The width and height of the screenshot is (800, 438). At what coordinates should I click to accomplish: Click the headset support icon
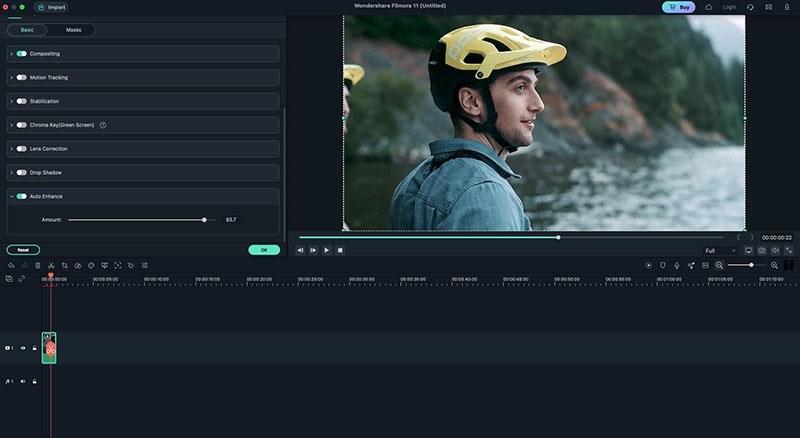coord(750,7)
